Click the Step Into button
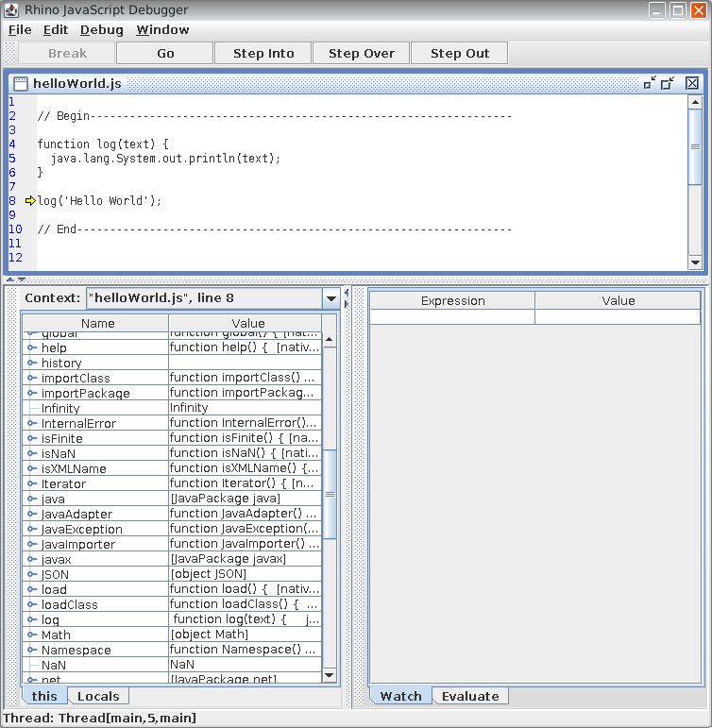Screen dimensions: 712x728 (x=263, y=53)
